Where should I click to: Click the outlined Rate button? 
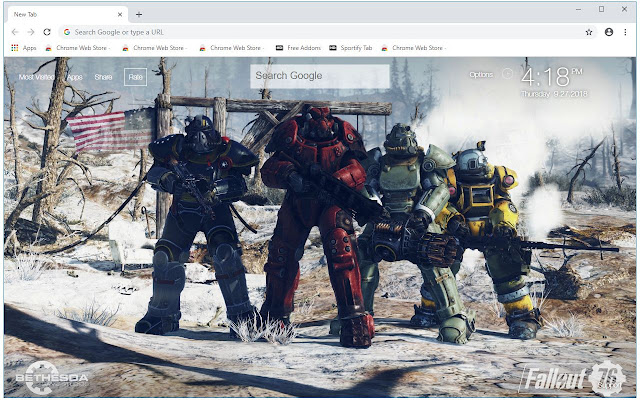(136, 77)
